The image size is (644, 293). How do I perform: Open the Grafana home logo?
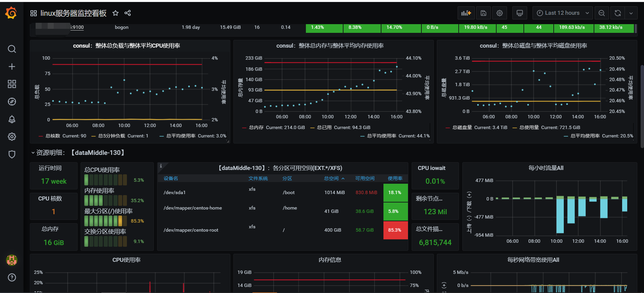click(11, 13)
